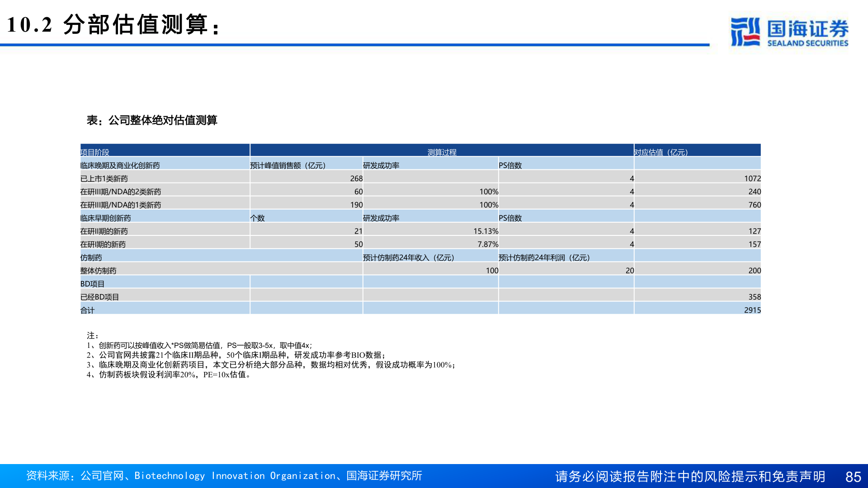Select the peak sales value 190
This screenshot has height=488, width=868.
click(x=356, y=205)
